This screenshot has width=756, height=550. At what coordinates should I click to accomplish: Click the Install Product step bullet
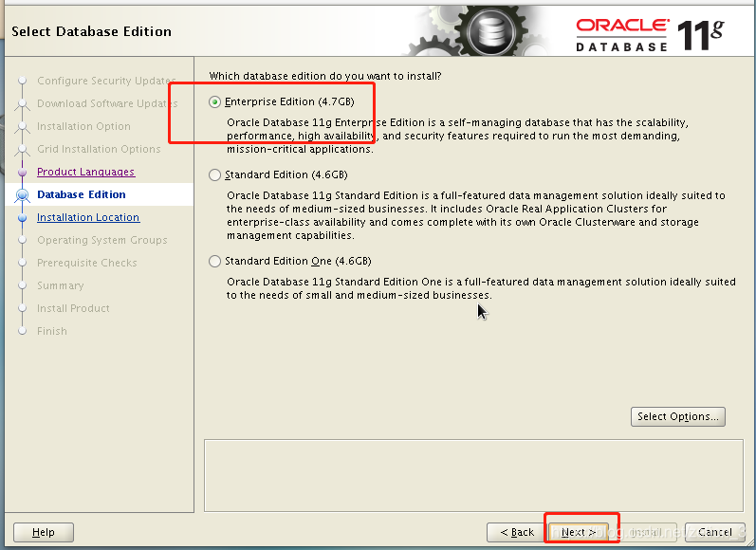coord(22,308)
